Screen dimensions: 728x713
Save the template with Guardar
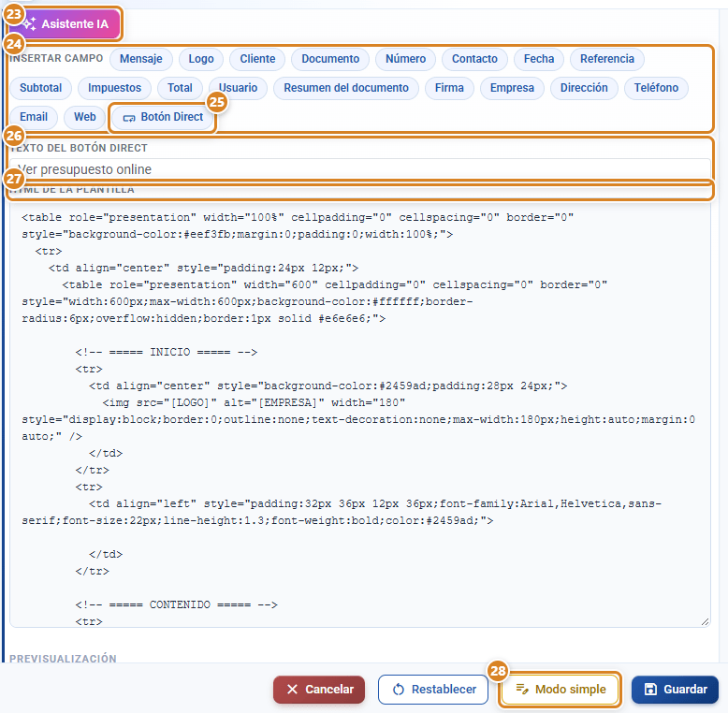click(675, 690)
